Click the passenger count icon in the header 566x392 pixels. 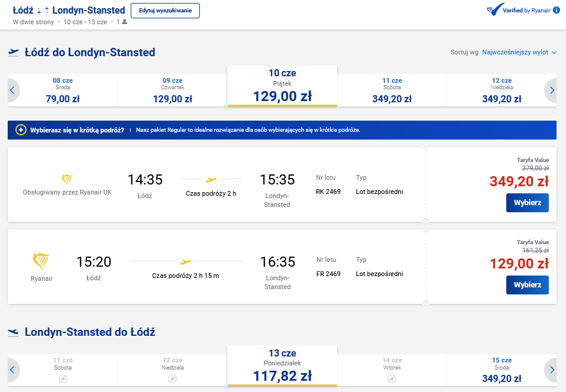coord(125,22)
